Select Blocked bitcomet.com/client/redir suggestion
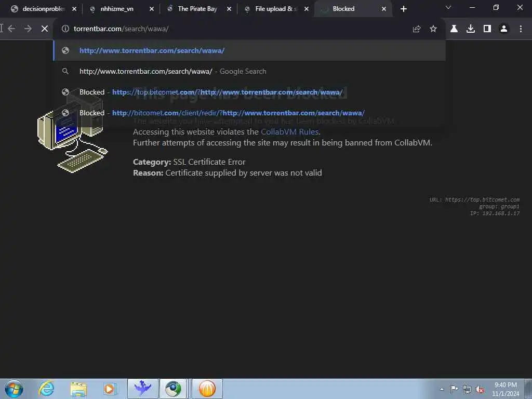This screenshot has height=399, width=532. point(249,113)
